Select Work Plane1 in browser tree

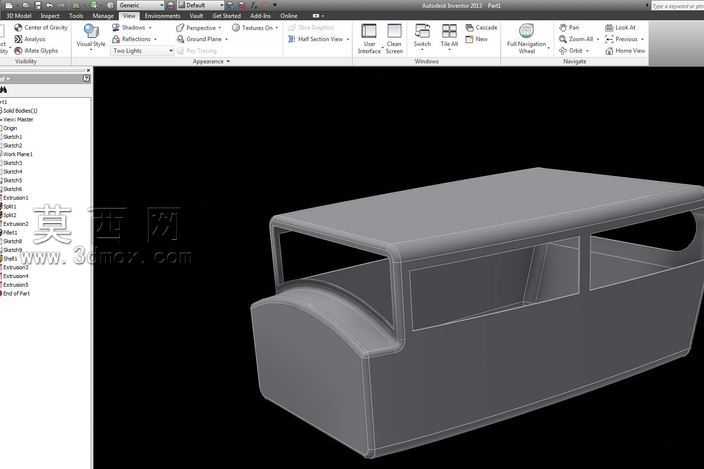tap(17, 154)
